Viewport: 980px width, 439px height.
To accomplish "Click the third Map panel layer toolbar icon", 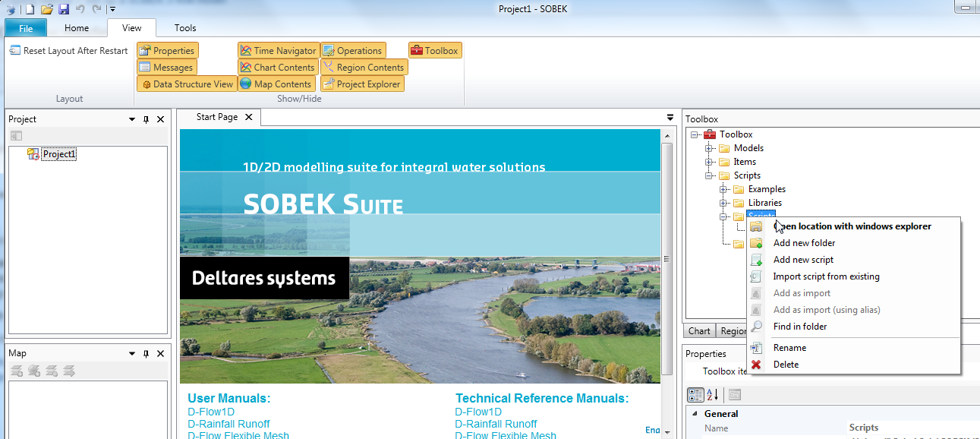I will 52,371.
